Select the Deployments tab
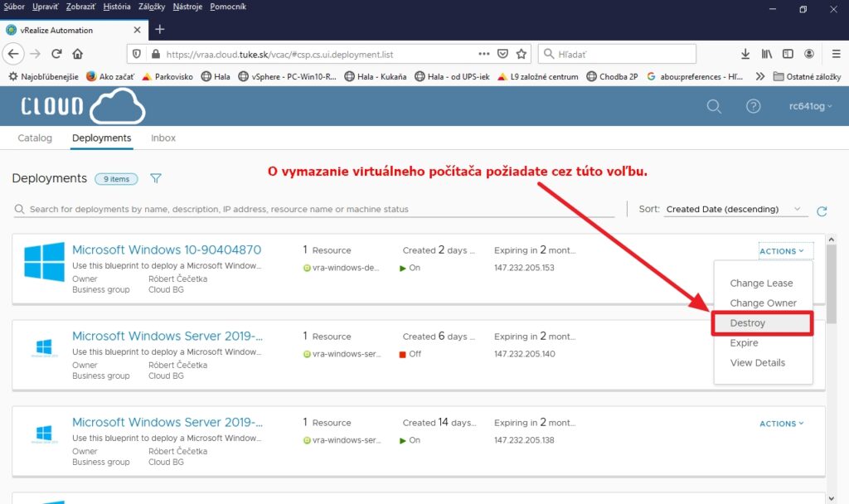 [x=101, y=138]
